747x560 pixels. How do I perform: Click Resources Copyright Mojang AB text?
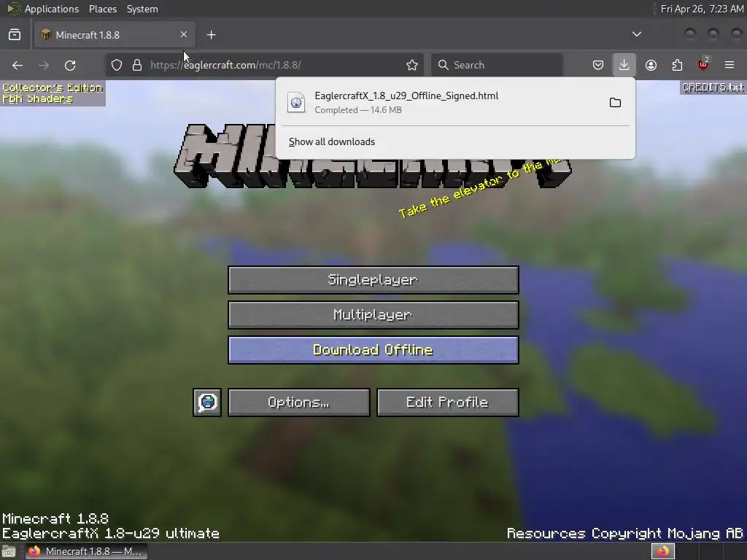pyautogui.click(x=625, y=533)
